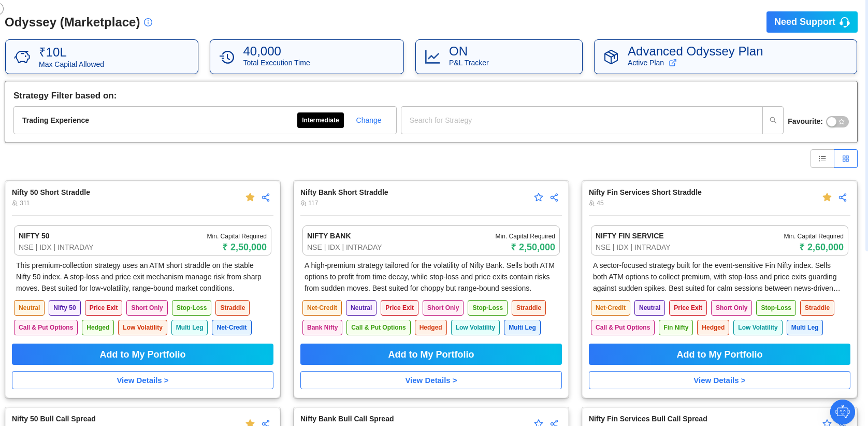Share the Nifty Fin Services Short Straddle strategy

[x=843, y=197]
